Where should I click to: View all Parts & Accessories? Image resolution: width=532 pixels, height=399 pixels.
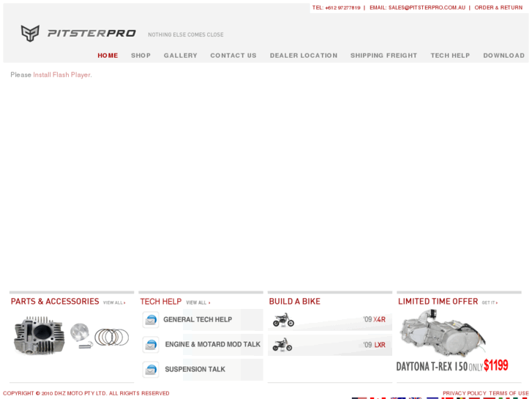[114, 302]
